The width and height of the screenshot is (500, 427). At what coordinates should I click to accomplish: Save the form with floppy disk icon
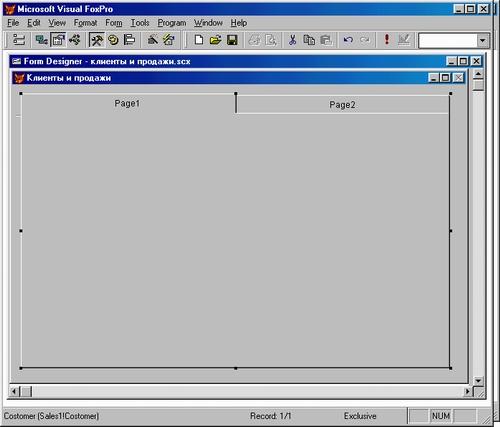pos(232,40)
